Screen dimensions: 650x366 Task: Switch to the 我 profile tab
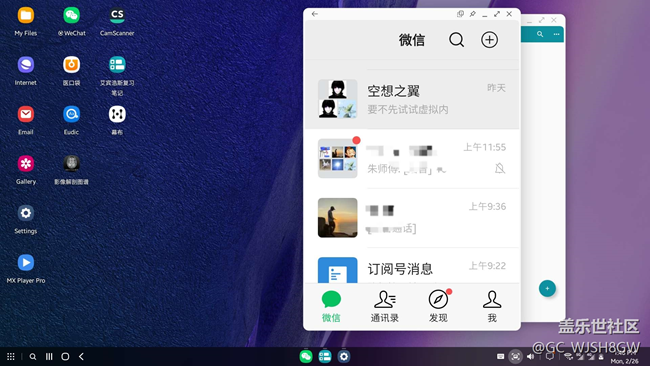(492, 307)
